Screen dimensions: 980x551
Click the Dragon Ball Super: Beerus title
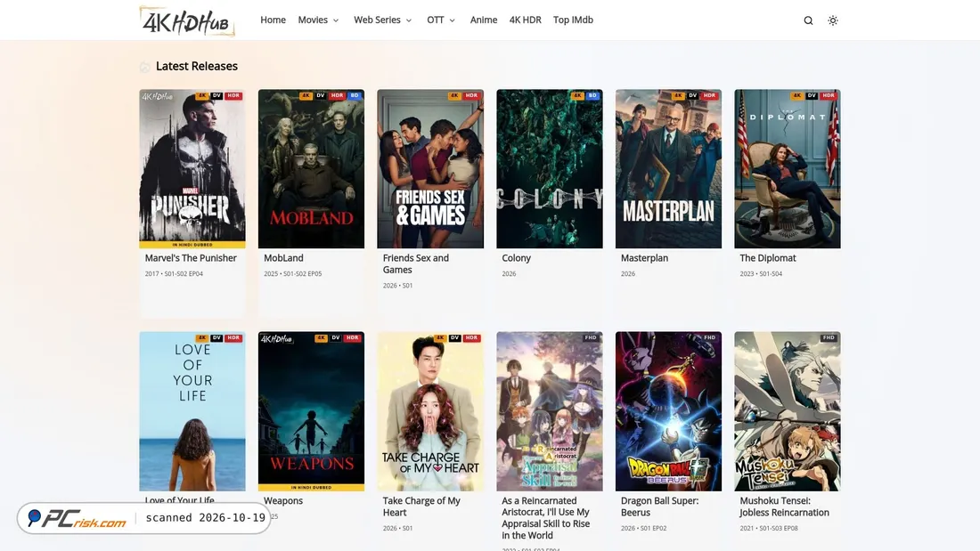(x=659, y=506)
